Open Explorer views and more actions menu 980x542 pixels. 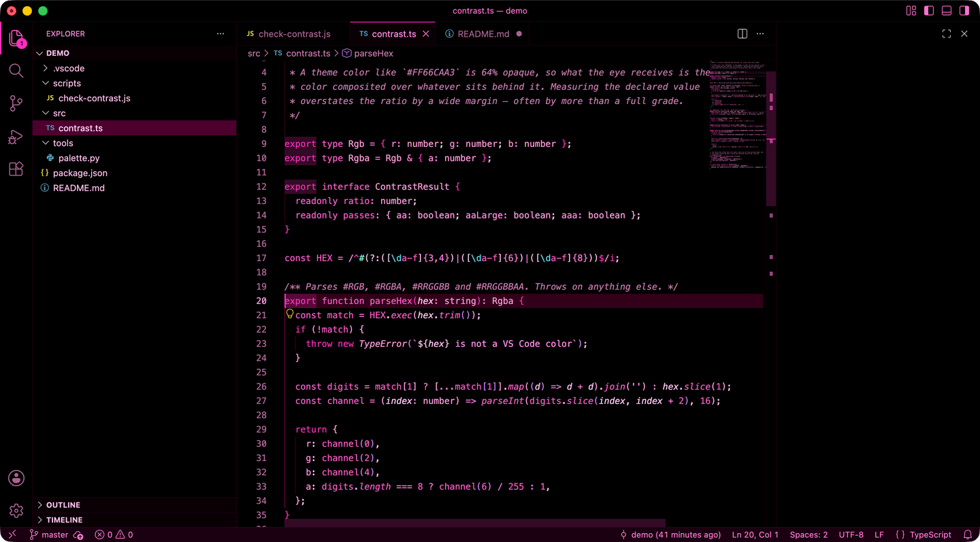pyautogui.click(x=220, y=33)
